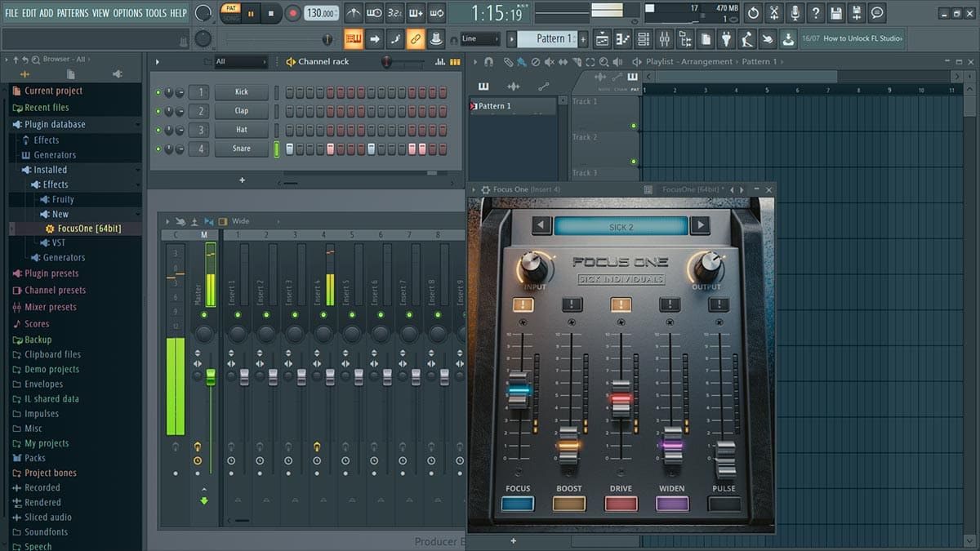Screen dimensions: 980x551
Task: Click the record button in transport
Action: coord(292,13)
